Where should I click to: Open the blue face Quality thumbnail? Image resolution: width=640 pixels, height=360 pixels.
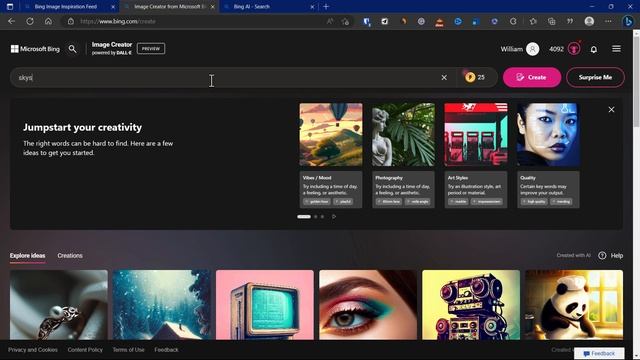point(548,135)
